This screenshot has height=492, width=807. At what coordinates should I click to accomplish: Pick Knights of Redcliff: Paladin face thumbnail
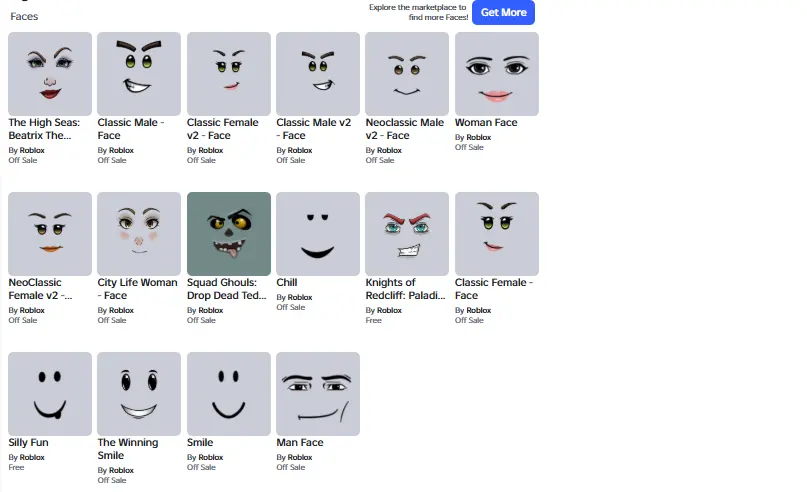click(407, 234)
